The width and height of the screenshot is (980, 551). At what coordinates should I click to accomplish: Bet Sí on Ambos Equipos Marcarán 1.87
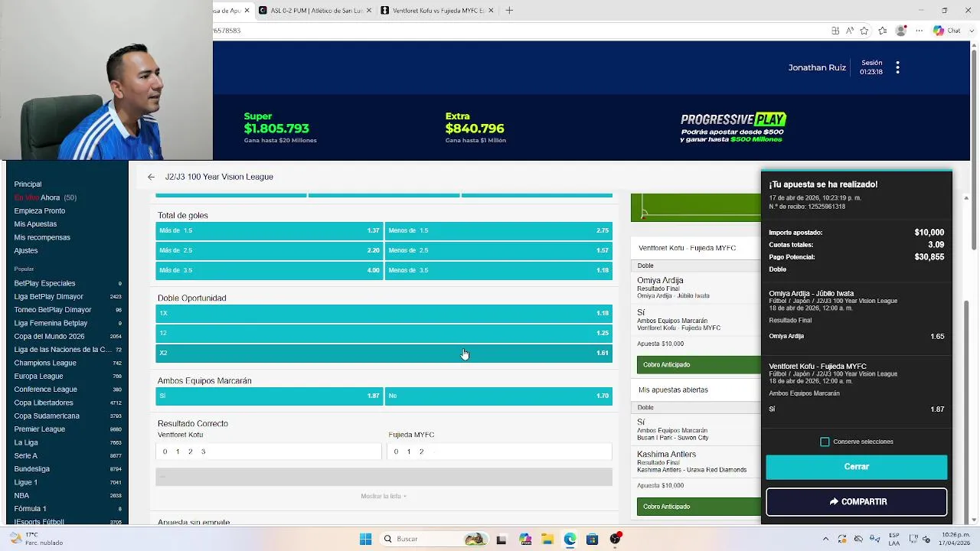point(269,396)
